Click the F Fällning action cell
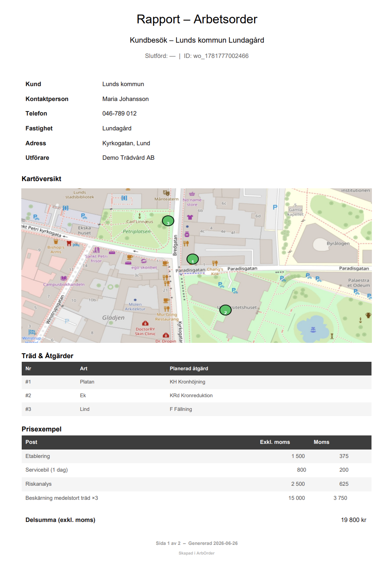Screen dimensions: 392x563 181,409
